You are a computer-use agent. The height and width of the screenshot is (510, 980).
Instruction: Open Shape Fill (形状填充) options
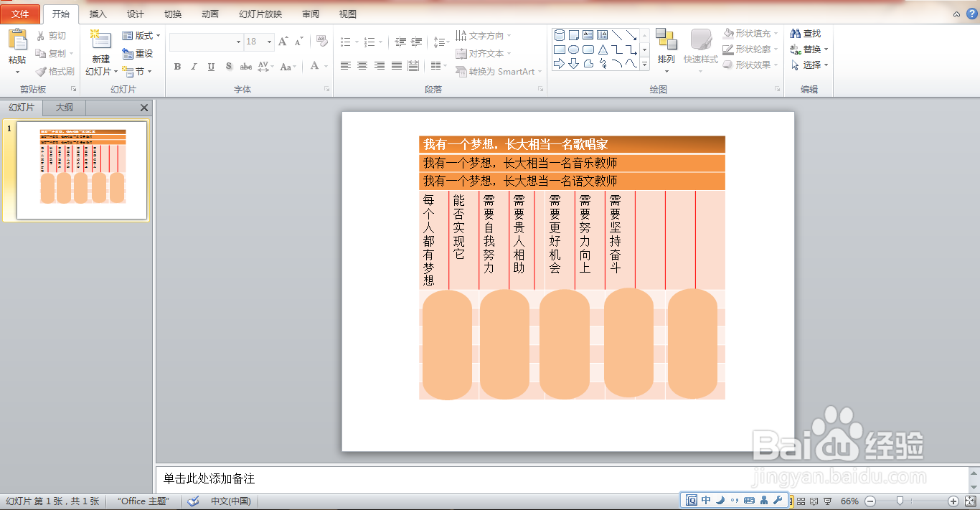[750, 34]
